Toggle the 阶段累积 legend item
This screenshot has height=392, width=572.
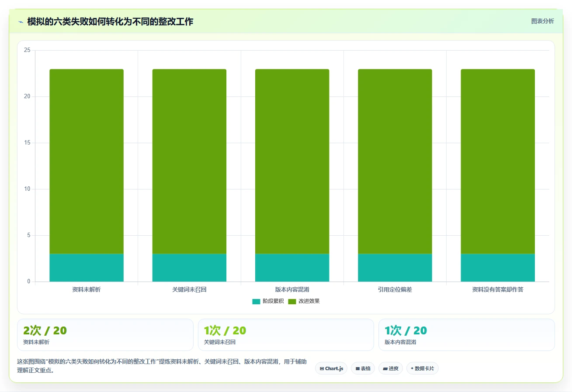point(268,301)
